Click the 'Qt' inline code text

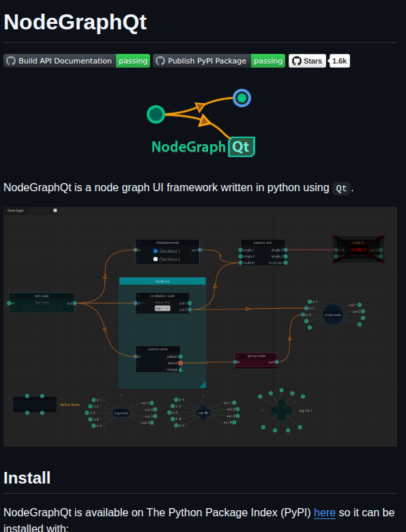[341, 188]
